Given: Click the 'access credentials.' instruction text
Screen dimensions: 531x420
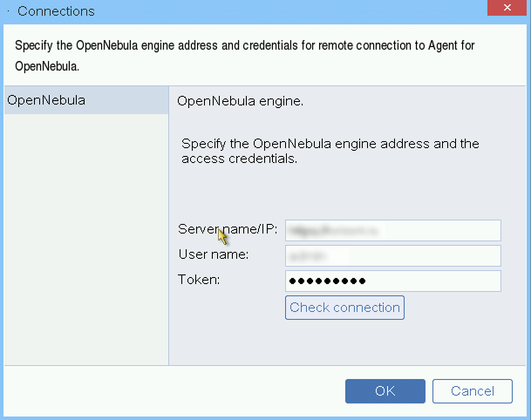Looking at the screenshot, I should coord(240,159).
